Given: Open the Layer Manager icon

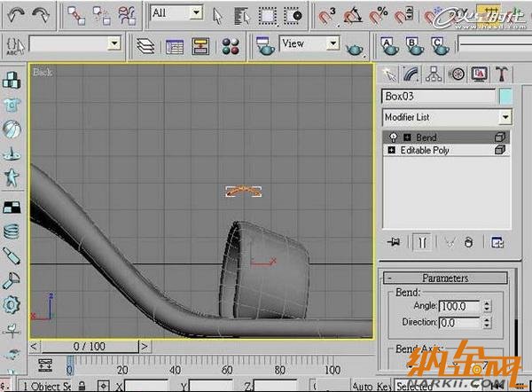Looking at the screenshot, I should tap(147, 44).
